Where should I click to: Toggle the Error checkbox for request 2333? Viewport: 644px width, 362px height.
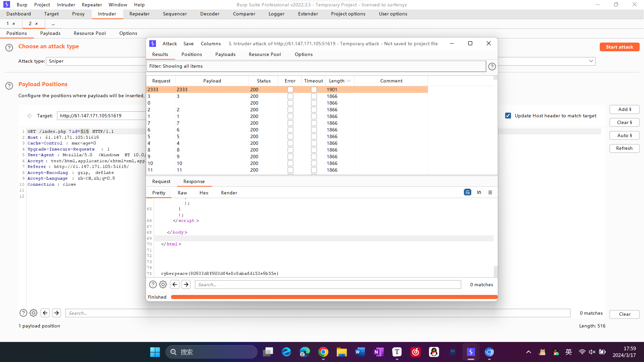(290, 89)
